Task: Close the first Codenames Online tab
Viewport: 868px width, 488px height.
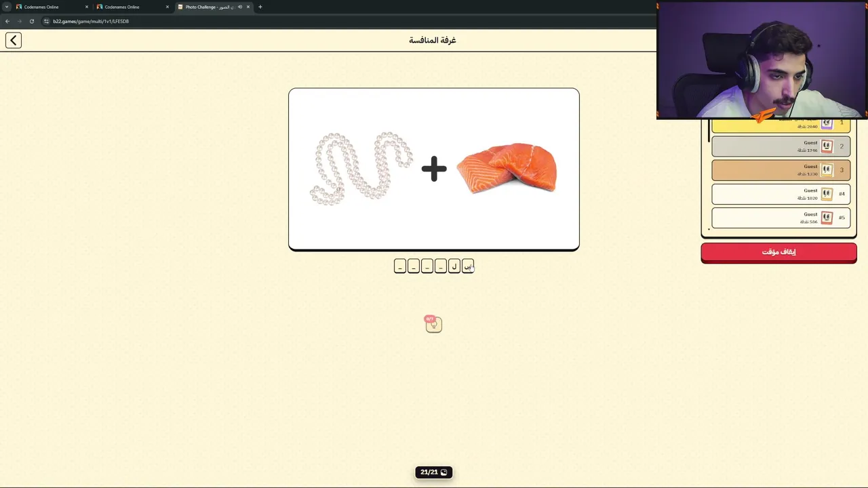Action: tap(87, 7)
